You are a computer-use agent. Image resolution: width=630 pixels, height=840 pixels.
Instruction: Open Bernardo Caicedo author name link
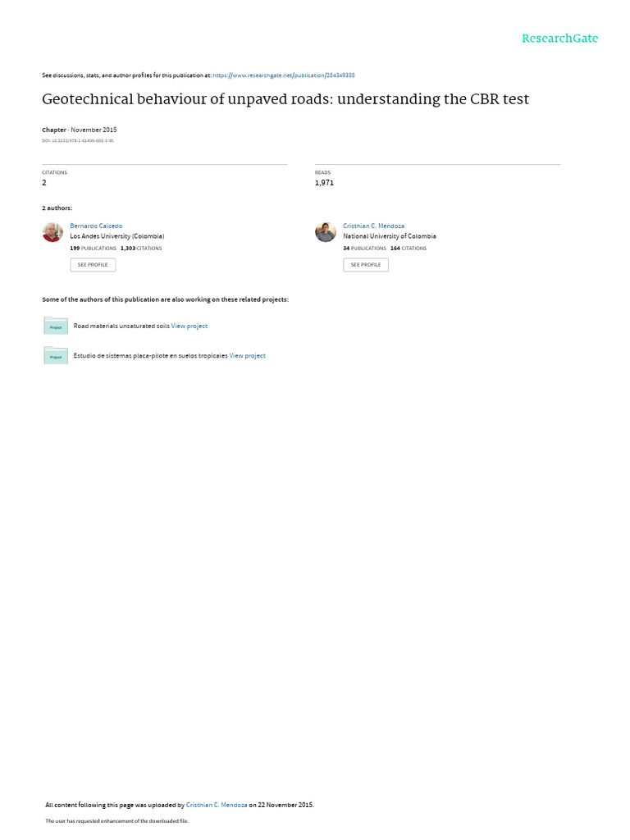point(96,226)
